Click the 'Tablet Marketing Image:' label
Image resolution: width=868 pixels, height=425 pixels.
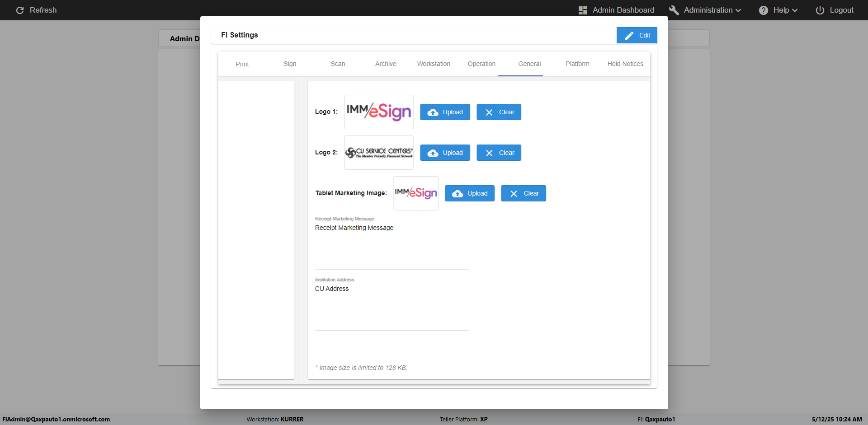(351, 193)
